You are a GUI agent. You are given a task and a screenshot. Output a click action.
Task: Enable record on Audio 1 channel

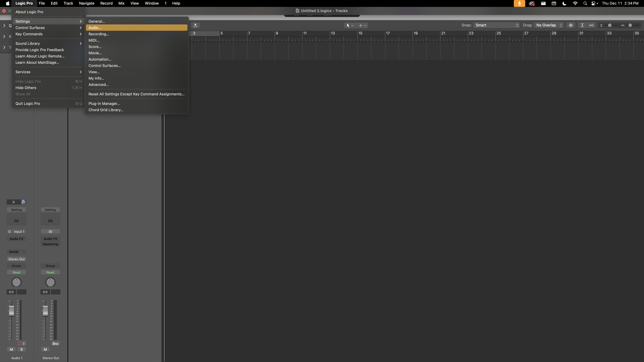[x=20, y=344]
